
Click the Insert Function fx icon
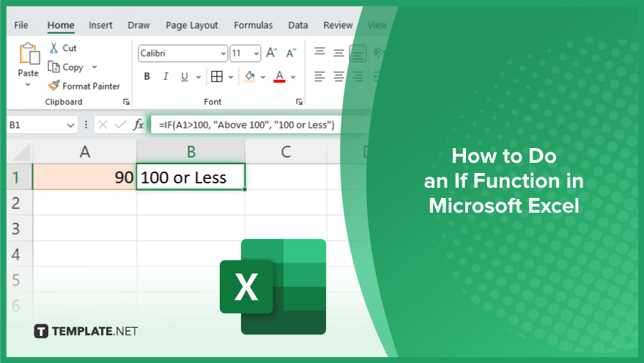pyautogui.click(x=138, y=125)
